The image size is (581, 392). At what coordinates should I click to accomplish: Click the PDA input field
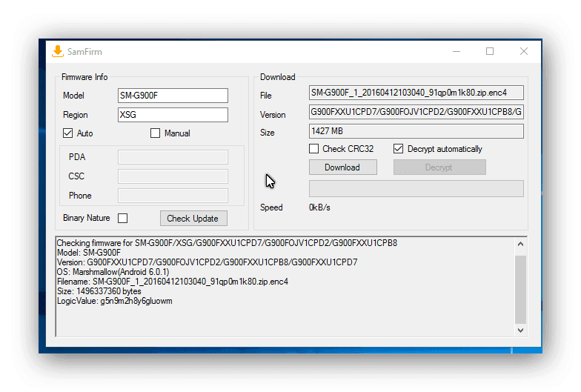coord(173,157)
